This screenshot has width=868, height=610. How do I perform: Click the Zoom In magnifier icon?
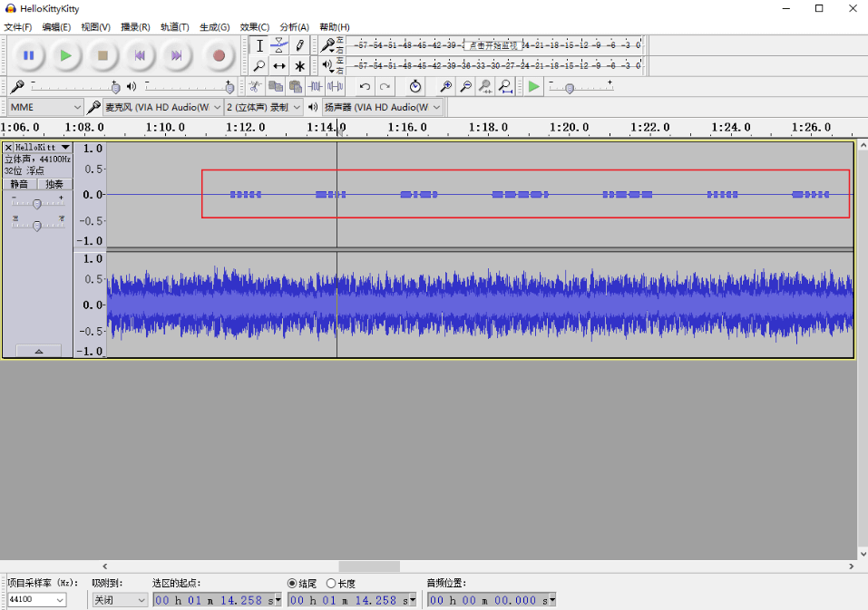click(445, 87)
